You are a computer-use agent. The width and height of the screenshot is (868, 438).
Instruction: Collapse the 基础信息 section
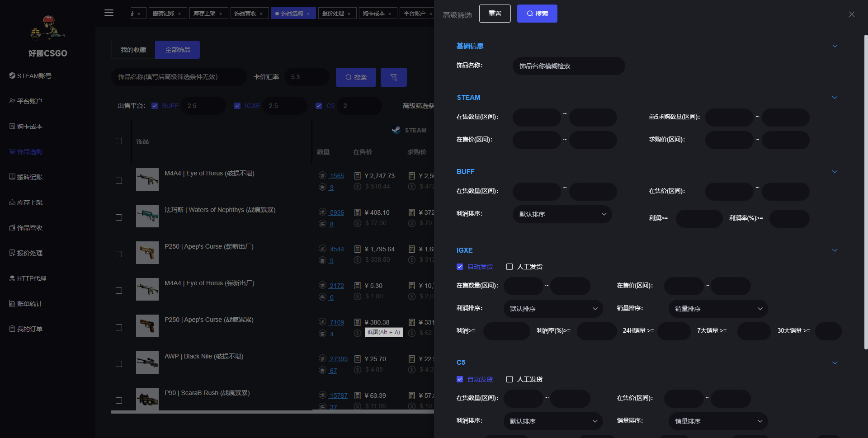pos(835,46)
